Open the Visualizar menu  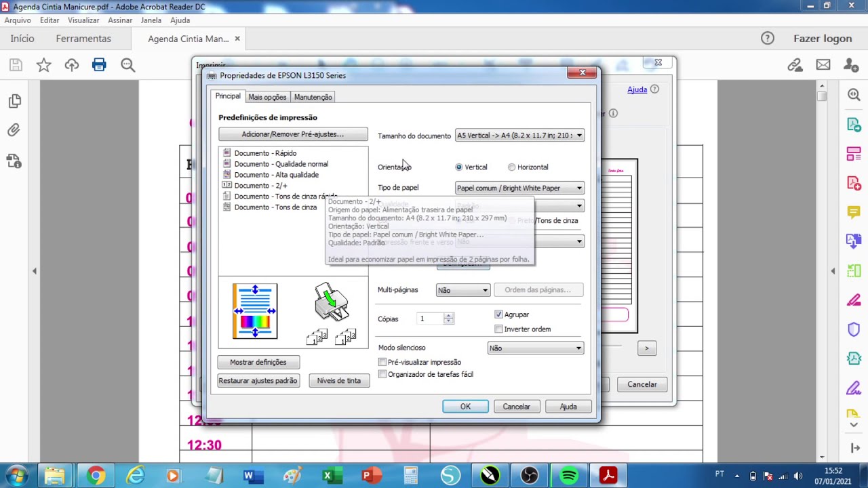click(x=83, y=20)
